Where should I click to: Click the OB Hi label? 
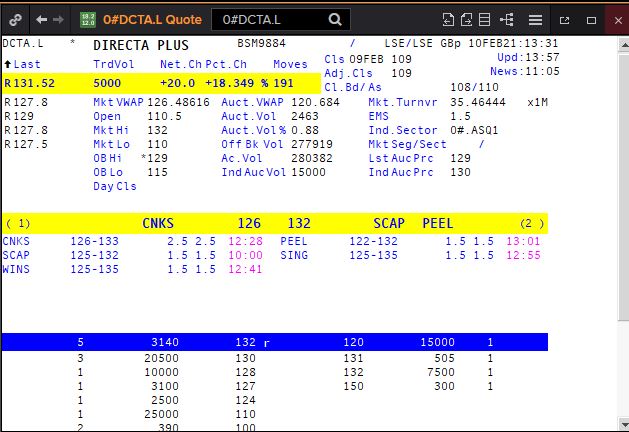tap(107, 158)
